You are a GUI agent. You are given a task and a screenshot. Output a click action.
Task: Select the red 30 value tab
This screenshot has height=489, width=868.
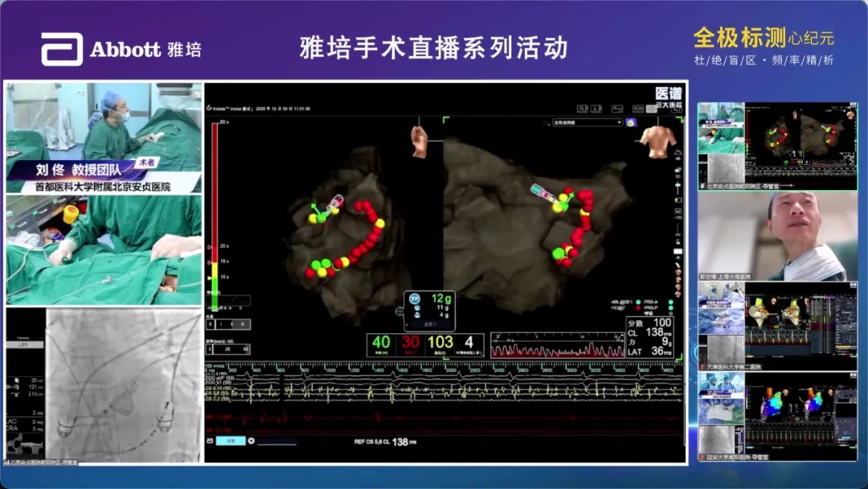411,343
